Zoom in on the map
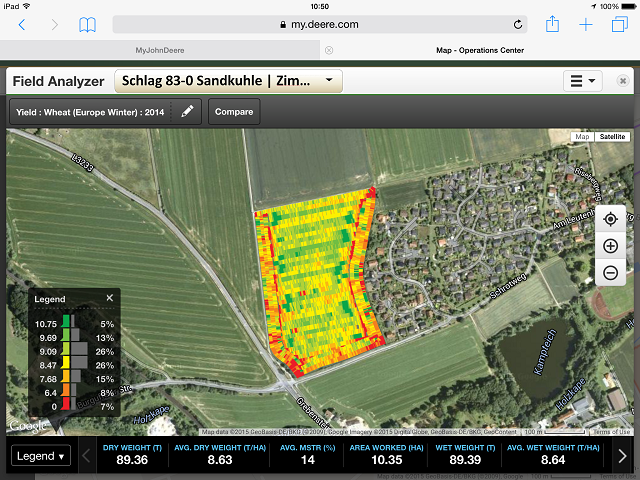 point(610,246)
